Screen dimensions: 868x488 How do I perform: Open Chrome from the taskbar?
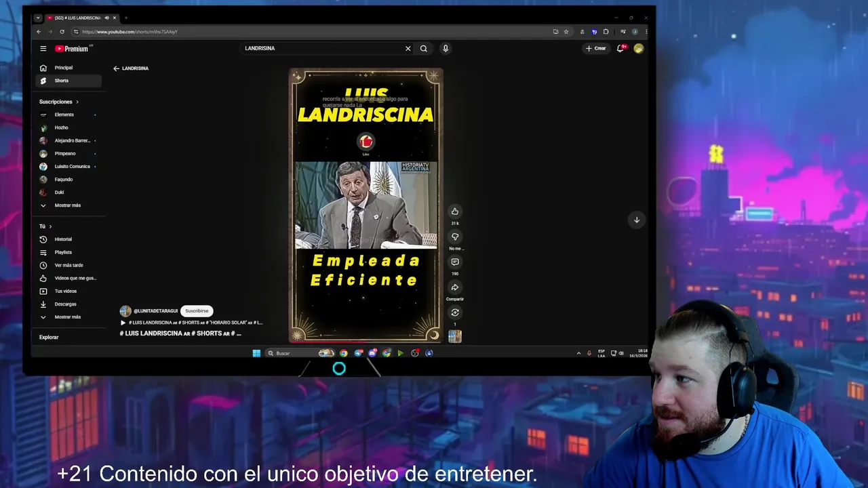344,353
